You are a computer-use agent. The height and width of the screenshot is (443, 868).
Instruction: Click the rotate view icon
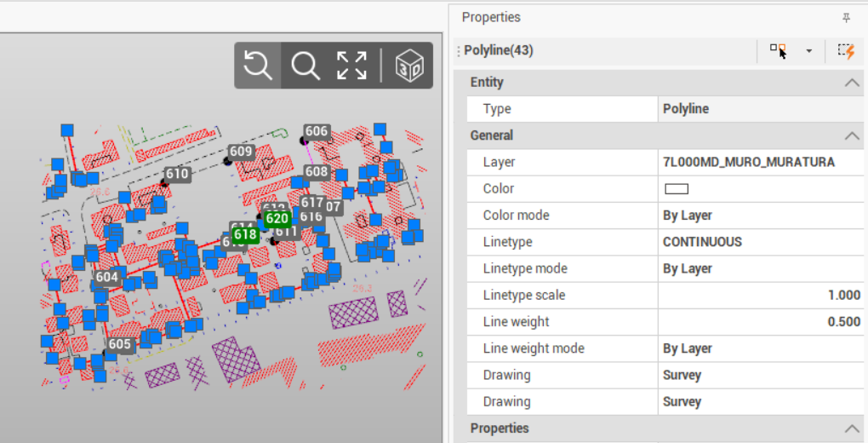click(258, 66)
